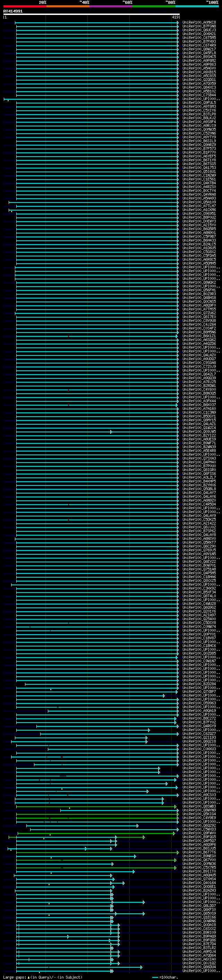Select hit label UniRef100_A9QA19
222x980 pixels.
(x=199, y=711)
